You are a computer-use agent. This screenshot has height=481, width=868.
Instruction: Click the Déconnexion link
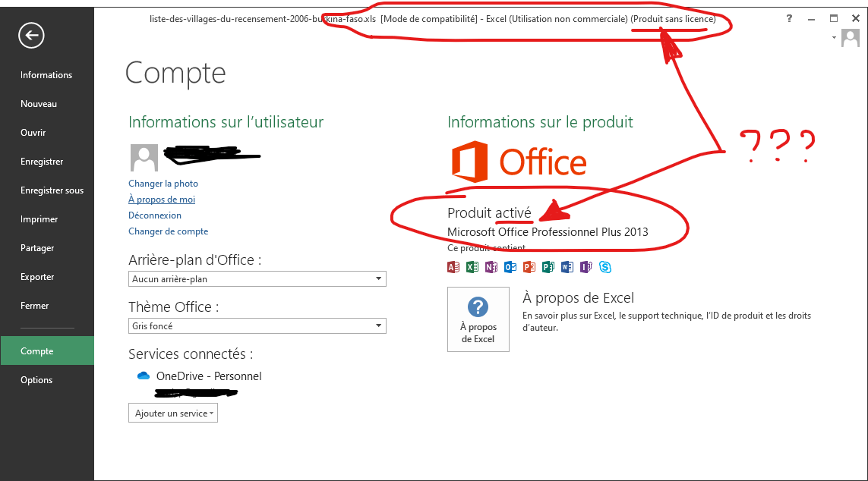tap(155, 215)
